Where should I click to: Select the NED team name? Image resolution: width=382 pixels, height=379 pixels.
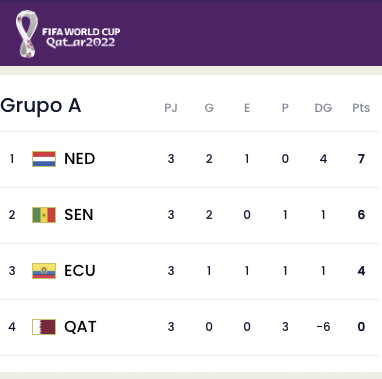tap(80, 159)
